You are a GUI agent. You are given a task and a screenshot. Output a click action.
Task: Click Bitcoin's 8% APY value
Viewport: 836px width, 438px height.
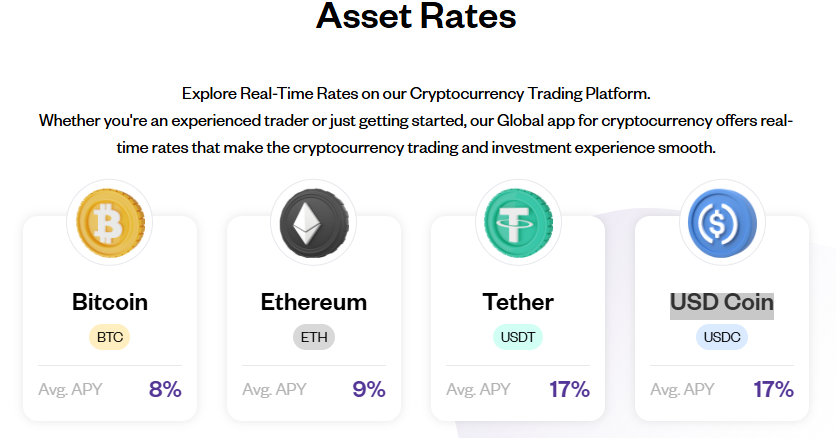tap(165, 390)
